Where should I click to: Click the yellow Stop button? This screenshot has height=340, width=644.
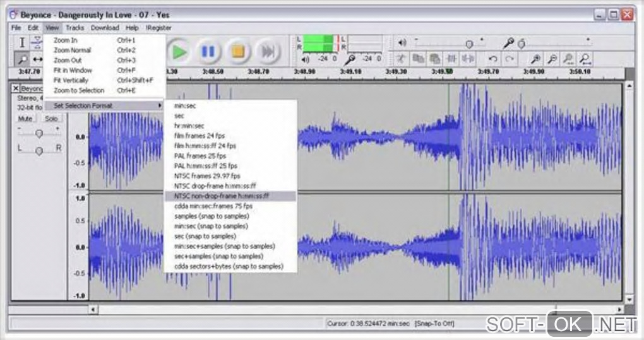click(238, 52)
